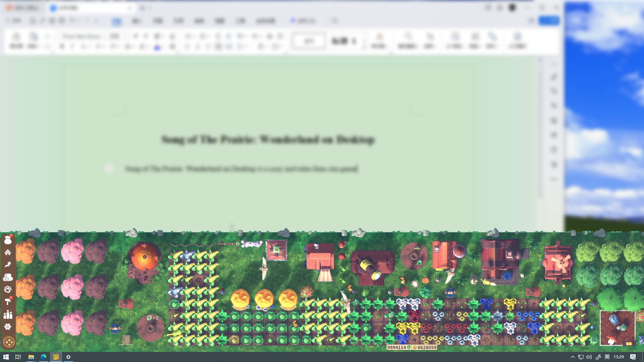Click the blue button at the ribbon's right end

(x=549, y=20)
